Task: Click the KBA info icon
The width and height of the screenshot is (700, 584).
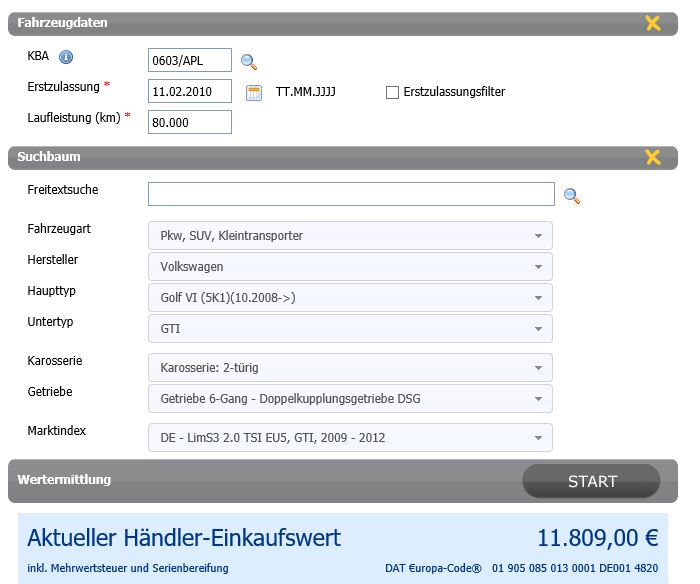Action: click(66, 57)
